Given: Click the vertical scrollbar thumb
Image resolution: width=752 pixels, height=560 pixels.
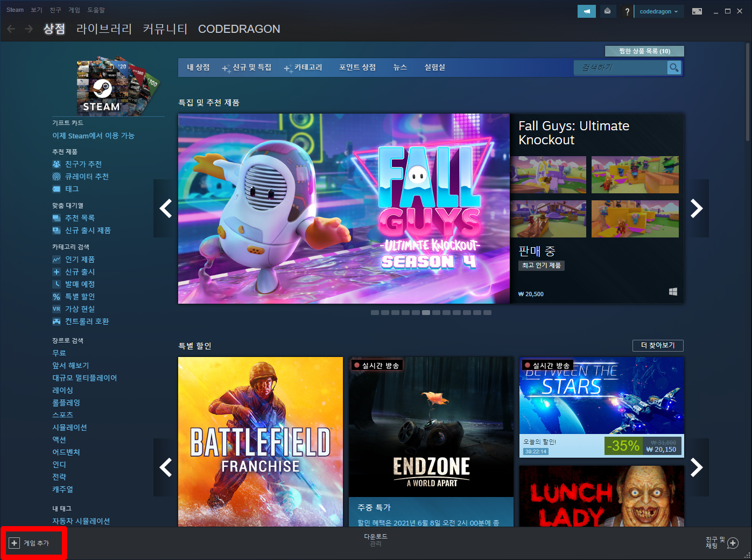Looking at the screenshot, I should tap(747, 92).
